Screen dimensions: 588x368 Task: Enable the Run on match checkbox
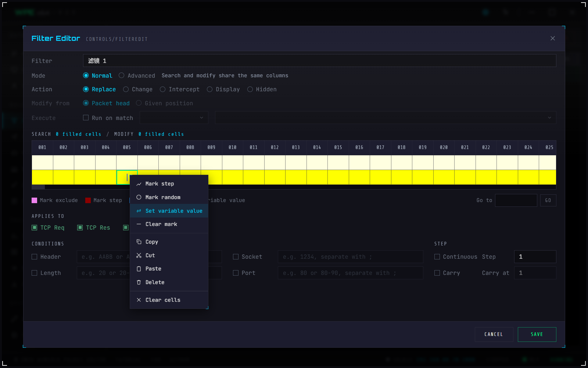[x=86, y=118]
